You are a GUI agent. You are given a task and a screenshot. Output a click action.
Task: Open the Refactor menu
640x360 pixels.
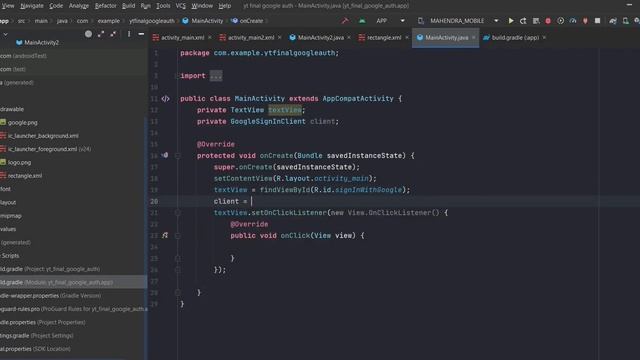pyautogui.click(x=105, y=6)
